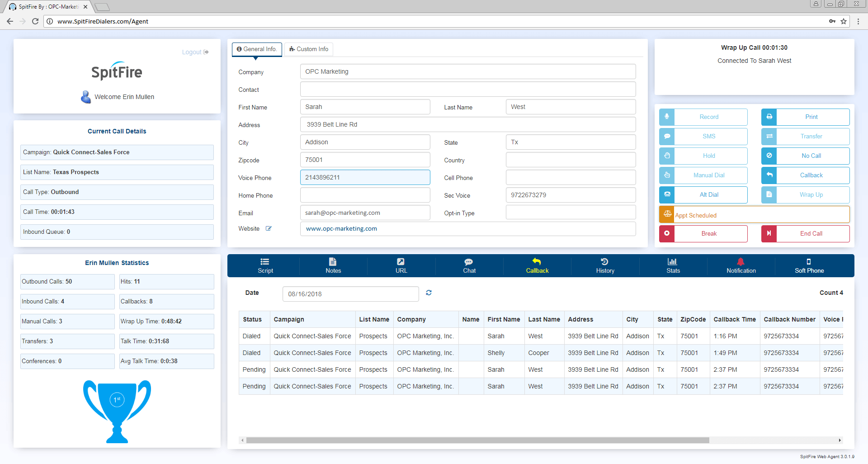This screenshot has height=464, width=868.
Task: Click the Company input field
Action: (x=468, y=71)
